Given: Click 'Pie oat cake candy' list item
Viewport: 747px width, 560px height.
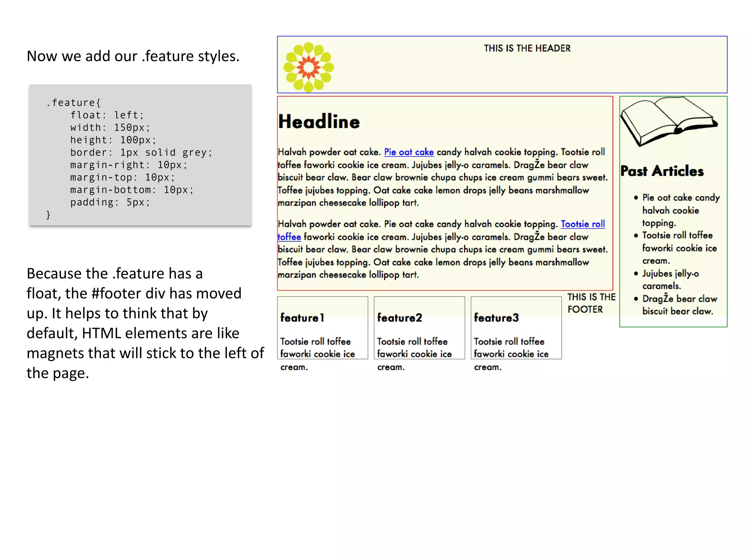Looking at the screenshot, I should pyautogui.click(x=681, y=210).
